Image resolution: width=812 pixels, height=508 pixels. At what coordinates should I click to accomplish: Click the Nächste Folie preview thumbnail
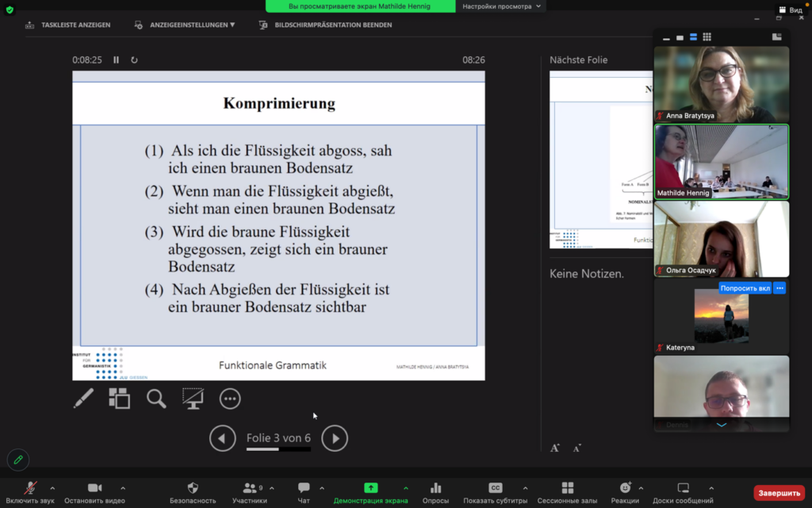tap(601, 159)
